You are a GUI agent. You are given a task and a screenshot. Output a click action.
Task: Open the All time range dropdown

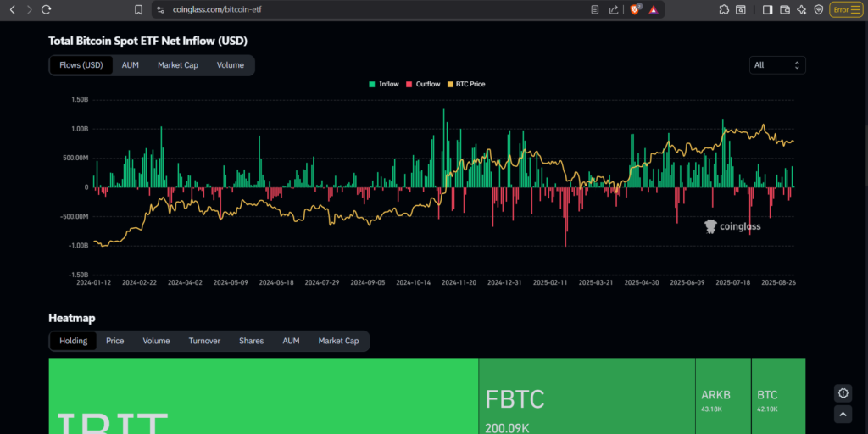click(777, 65)
